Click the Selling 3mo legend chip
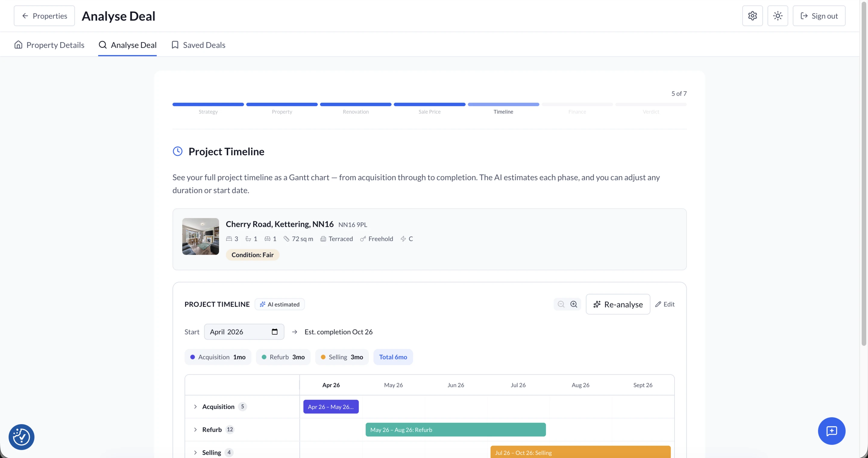The image size is (868, 458). click(342, 357)
